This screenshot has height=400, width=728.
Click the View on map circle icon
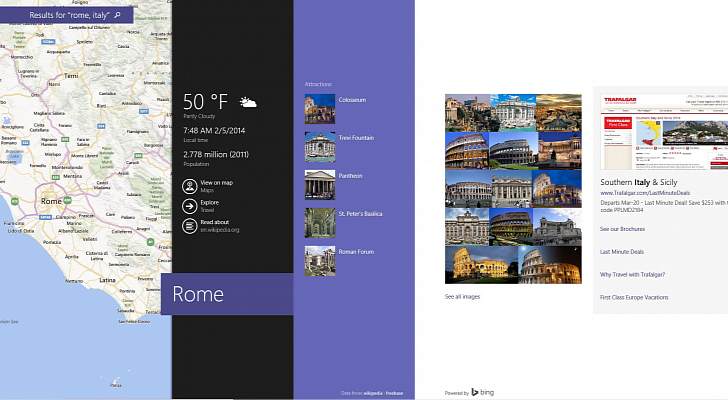pos(189,185)
